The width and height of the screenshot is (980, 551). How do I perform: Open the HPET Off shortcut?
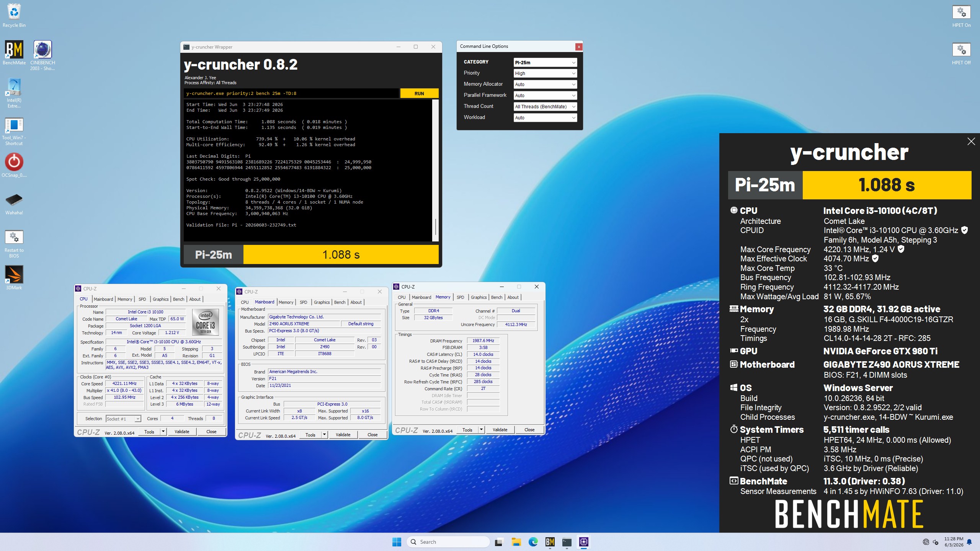tap(961, 54)
